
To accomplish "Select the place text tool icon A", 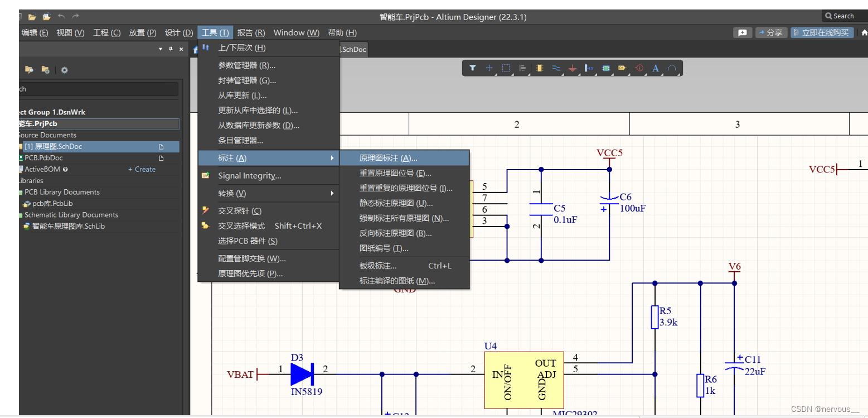I will pyautogui.click(x=656, y=68).
